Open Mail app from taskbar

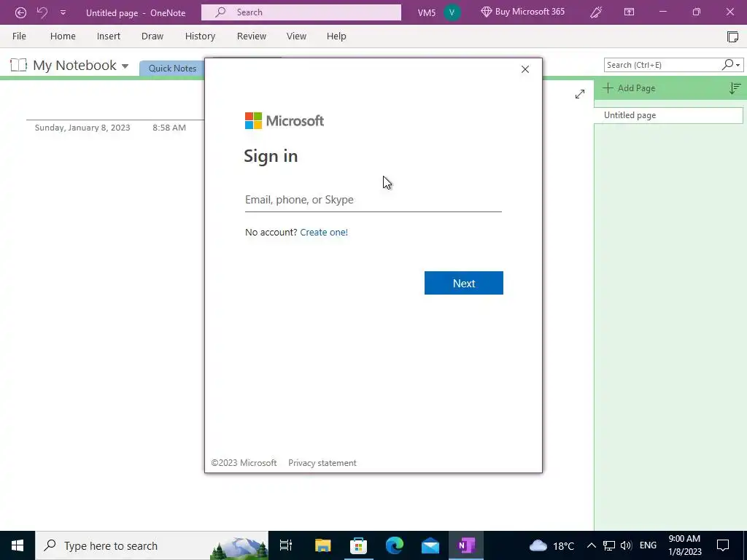(430, 545)
